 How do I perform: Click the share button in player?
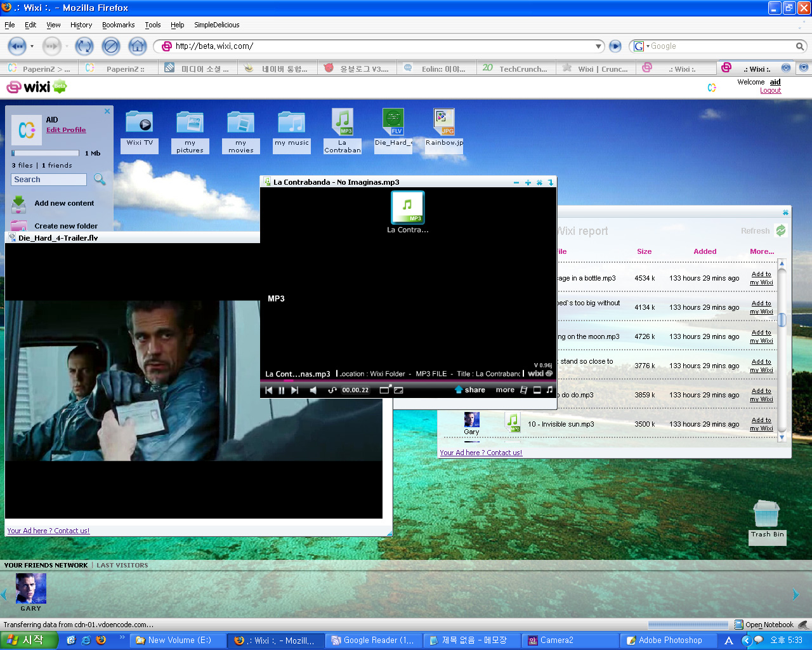tap(470, 390)
